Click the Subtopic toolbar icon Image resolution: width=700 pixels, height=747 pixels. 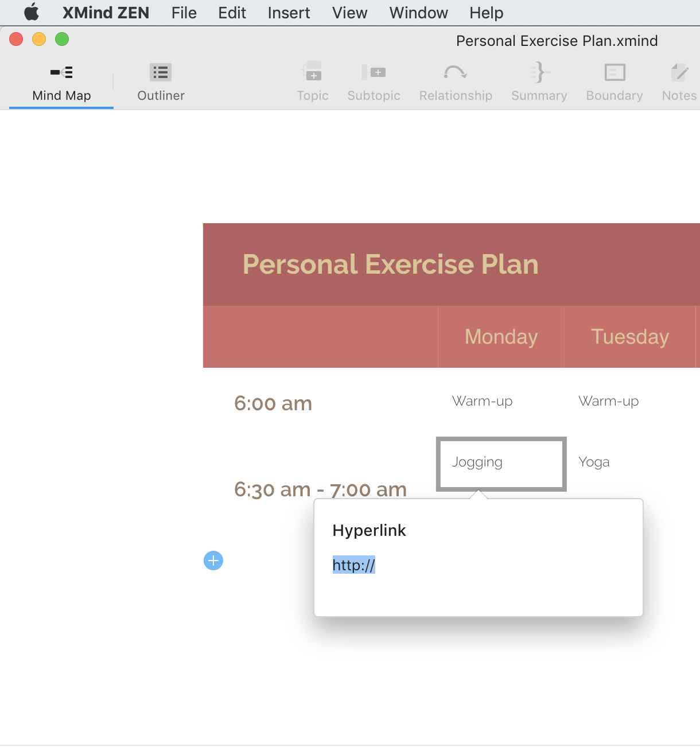click(x=374, y=72)
